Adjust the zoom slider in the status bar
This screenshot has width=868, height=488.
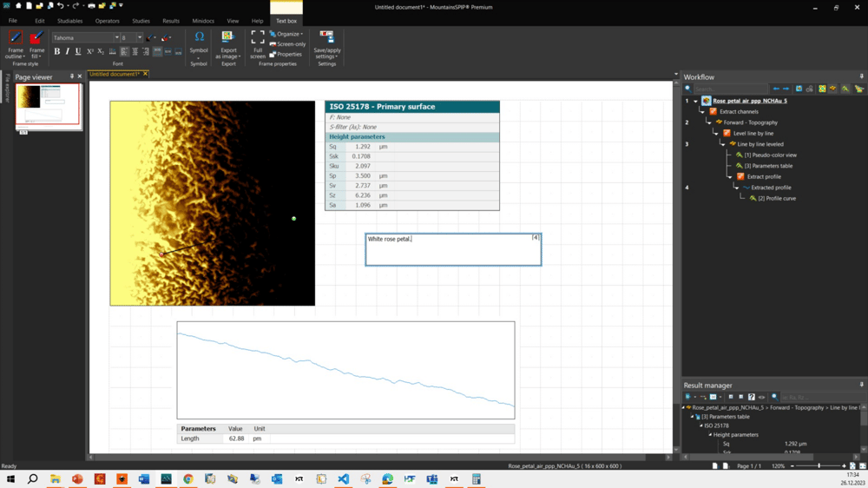tap(819, 465)
